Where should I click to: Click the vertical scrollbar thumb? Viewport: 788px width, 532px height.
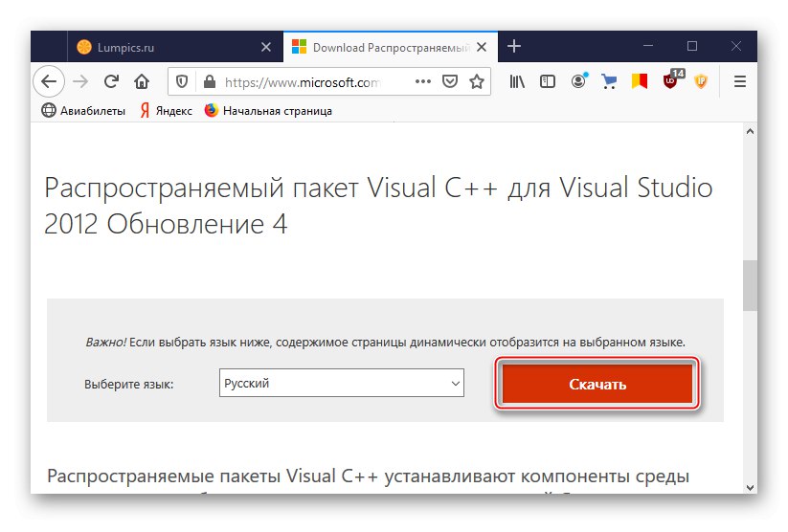(751, 285)
